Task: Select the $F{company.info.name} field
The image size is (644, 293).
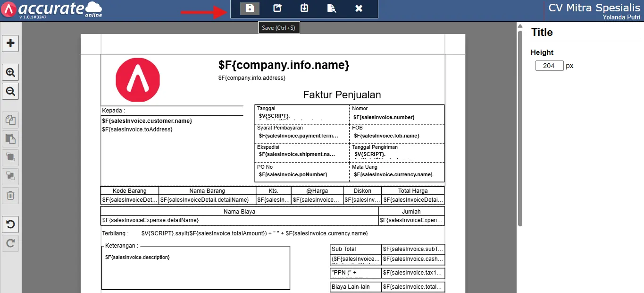Action: (284, 65)
